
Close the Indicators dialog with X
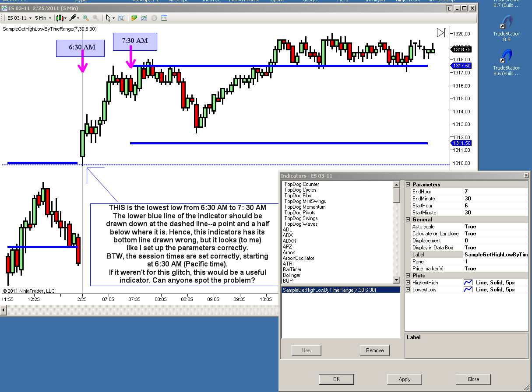[x=526, y=175]
